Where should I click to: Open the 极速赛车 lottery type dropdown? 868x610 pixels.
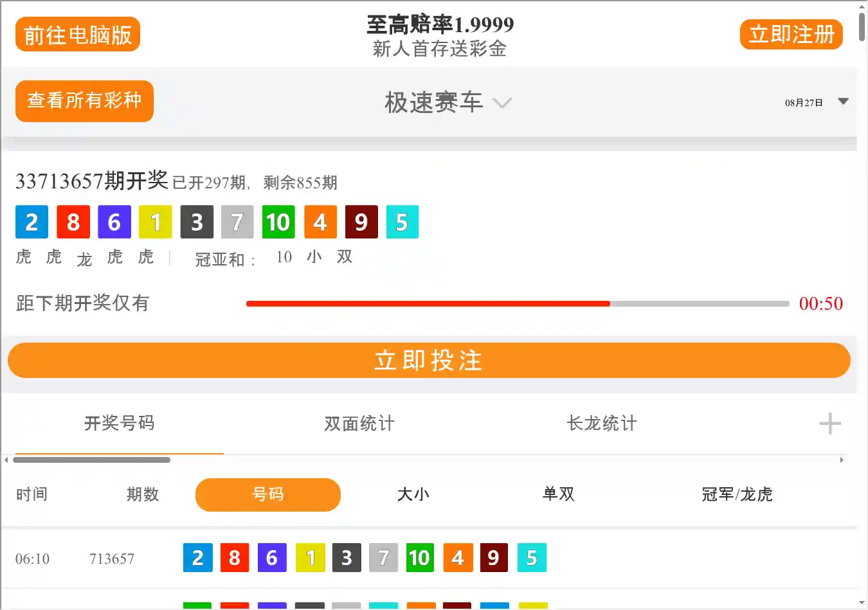tap(448, 103)
